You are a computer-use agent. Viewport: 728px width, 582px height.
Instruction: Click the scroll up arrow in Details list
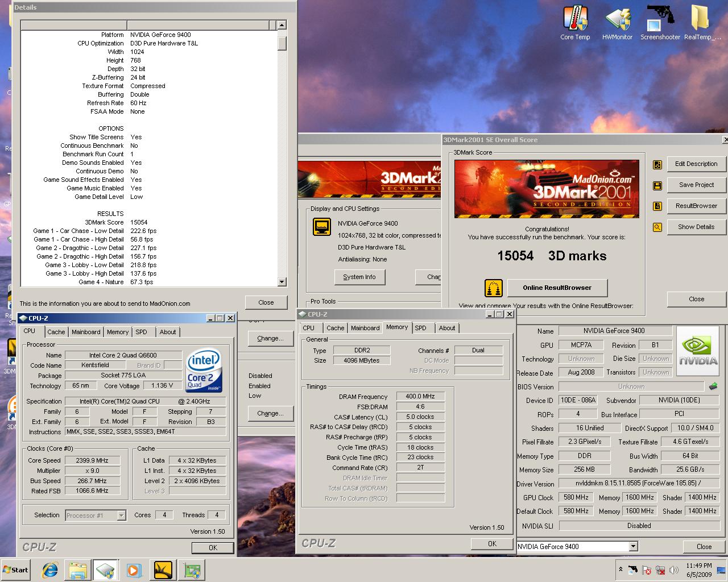(x=282, y=26)
